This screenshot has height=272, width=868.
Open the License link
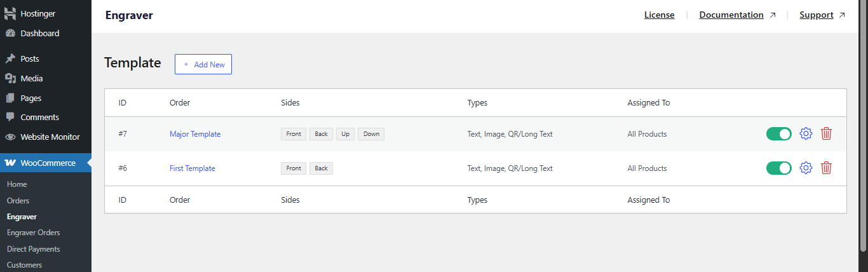point(659,15)
